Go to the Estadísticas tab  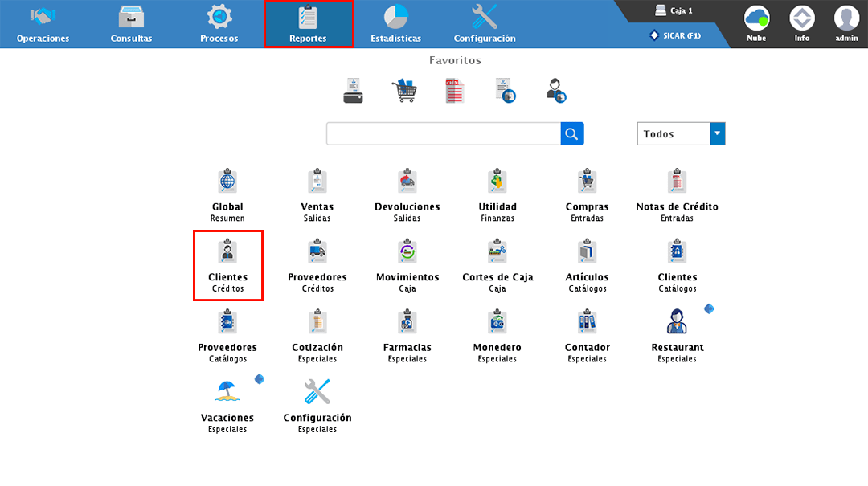[395, 24]
